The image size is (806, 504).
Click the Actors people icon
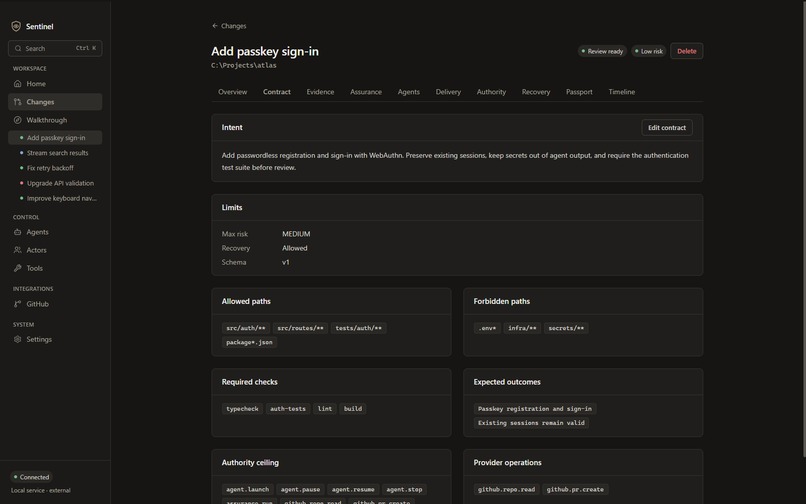point(17,250)
